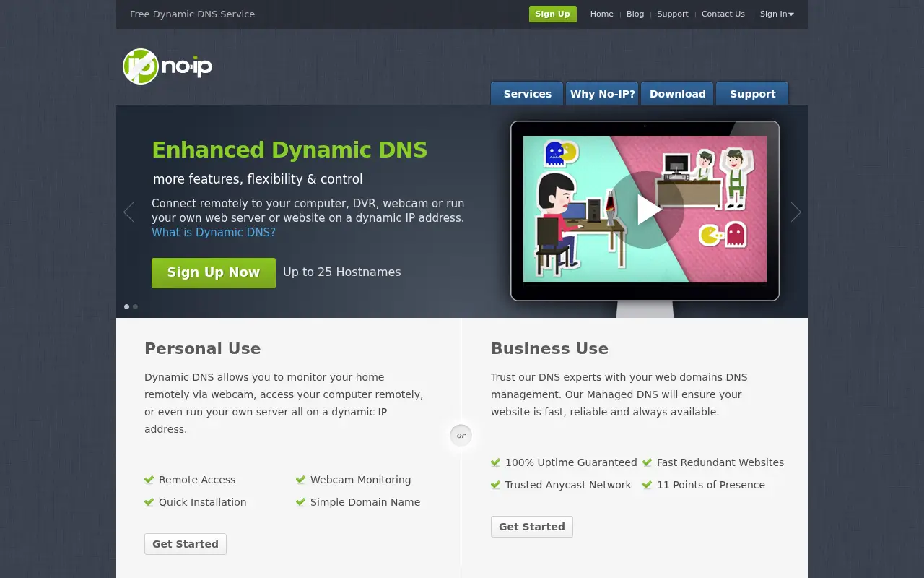Click the checkmark beside Webcam Monitoring

(x=301, y=480)
